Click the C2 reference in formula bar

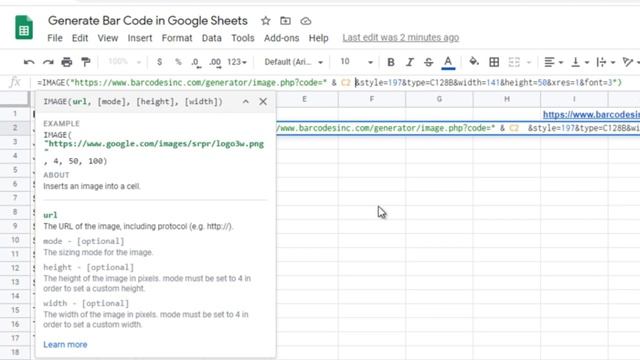coord(346,82)
